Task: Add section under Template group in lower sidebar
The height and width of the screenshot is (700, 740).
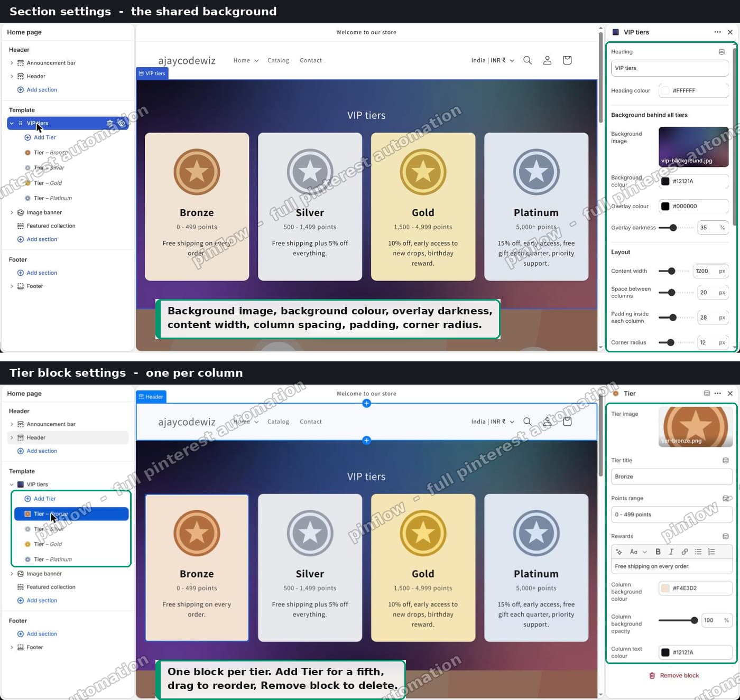Action: pos(37,601)
